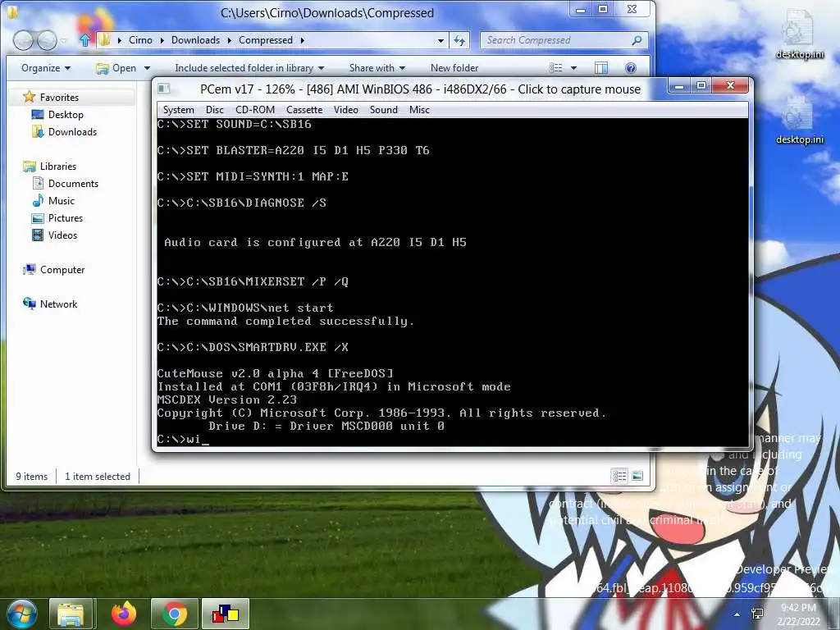
Task: Click the search magnifier icon
Action: pyautogui.click(x=637, y=40)
